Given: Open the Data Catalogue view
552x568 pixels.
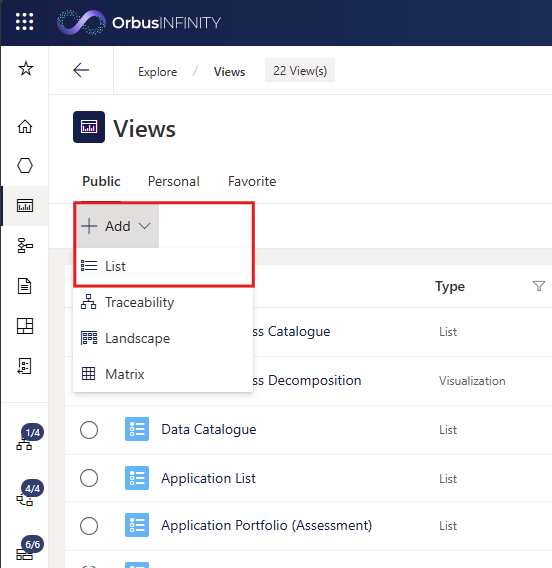Looking at the screenshot, I should pos(209,430).
